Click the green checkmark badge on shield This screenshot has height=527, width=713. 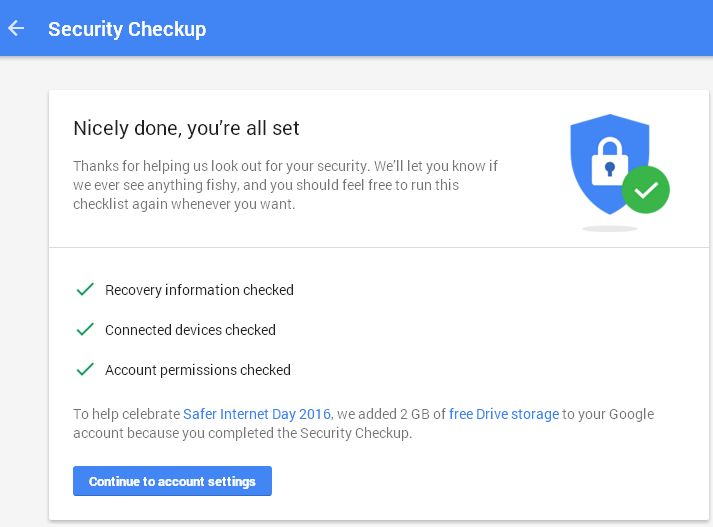(x=646, y=190)
